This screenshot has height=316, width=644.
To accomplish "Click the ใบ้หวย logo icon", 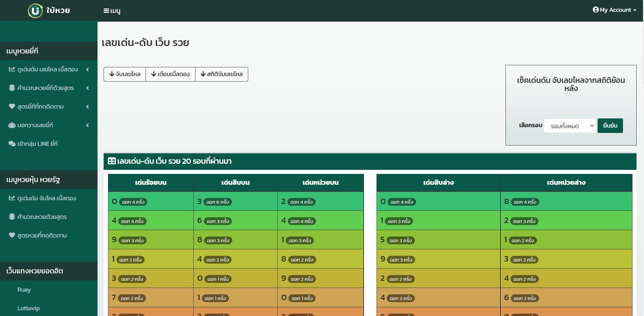I will pyautogui.click(x=35, y=10).
